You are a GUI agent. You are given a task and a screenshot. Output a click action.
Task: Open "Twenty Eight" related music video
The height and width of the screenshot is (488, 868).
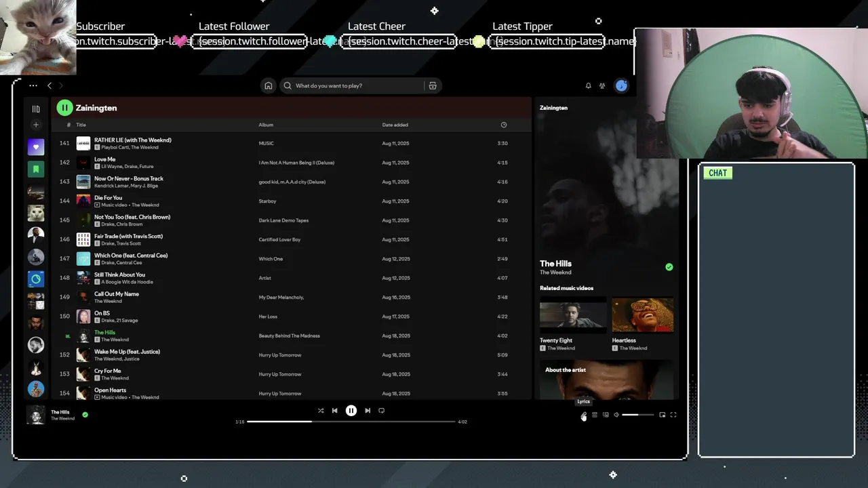pos(573,324)
